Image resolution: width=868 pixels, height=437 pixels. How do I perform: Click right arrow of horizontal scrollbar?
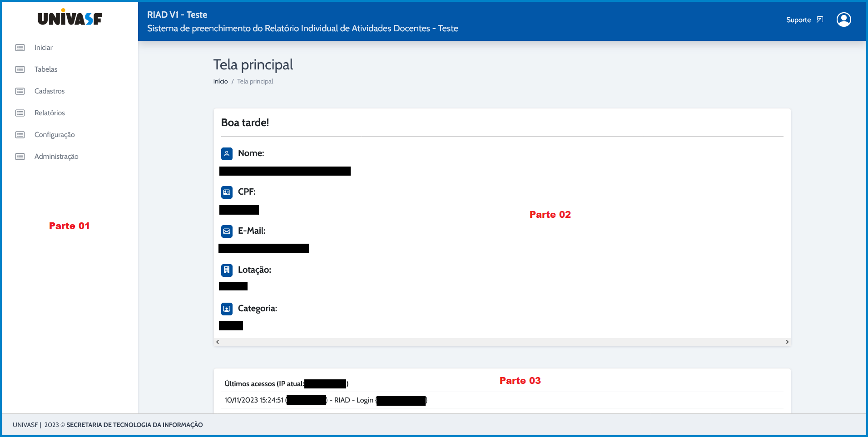coord(787,342)
